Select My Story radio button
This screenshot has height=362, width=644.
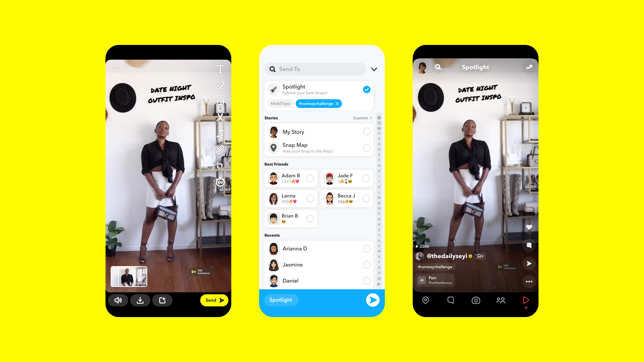tap(366, 132)
